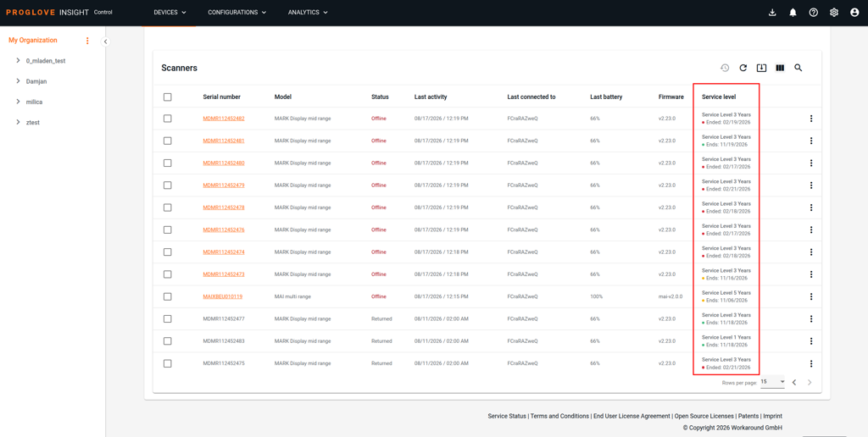The width and height of the screenshot is (868, 437).
Task: Open the user account profile icon
Action: 854,13
